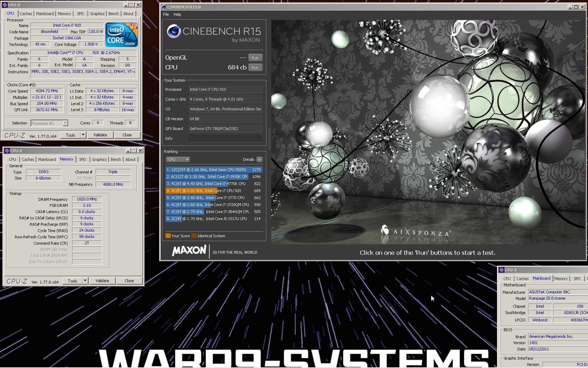Switch to Mainboard tab in top CPU-Z window

[x=45, y=14]
